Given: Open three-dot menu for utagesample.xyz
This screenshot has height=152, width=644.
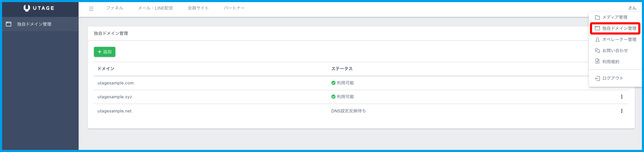Looking at the screenshot, I should coord(622,97).
